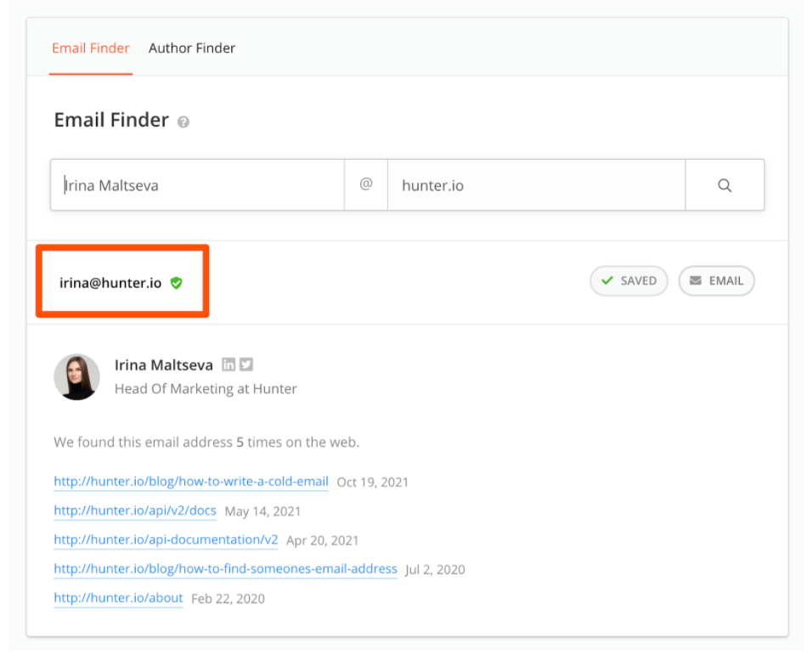Click the Apr 20, 2021 date
This screenshot has height=656, width=812.
322,540
